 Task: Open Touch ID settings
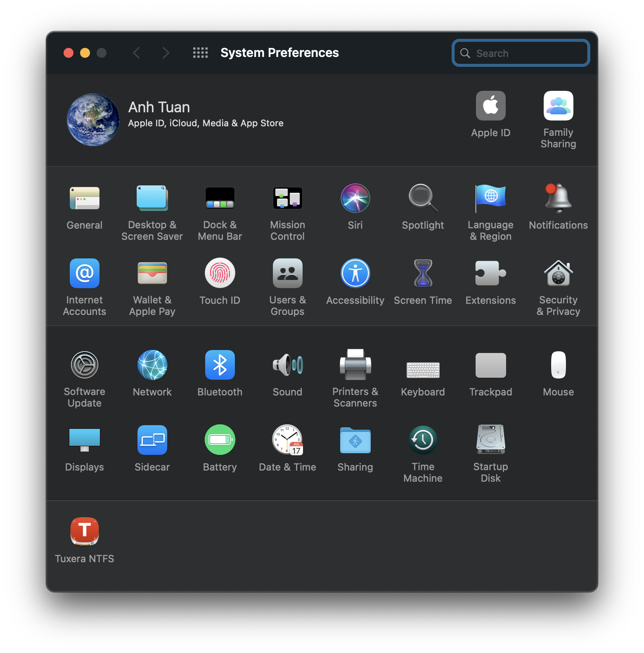click(x=220, y=274)
